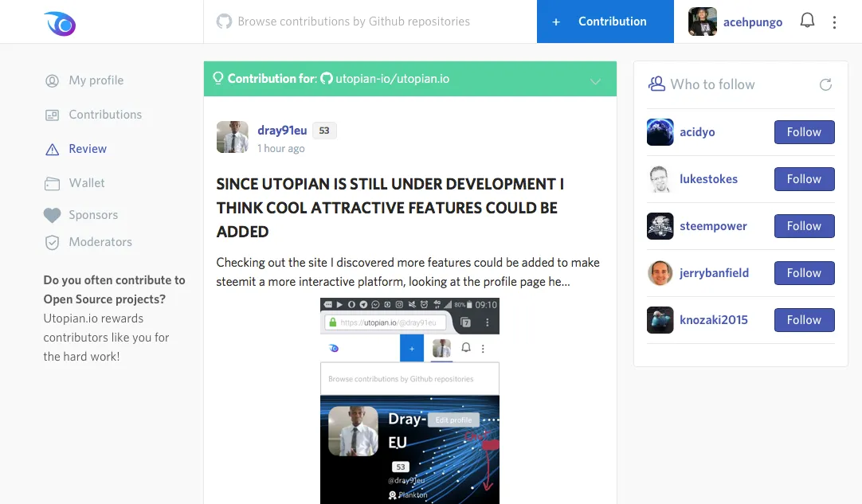Click the Moderators shield icon
Viewport: 862px width, 504px height.
pyautogui.click(x=52, y=242)
